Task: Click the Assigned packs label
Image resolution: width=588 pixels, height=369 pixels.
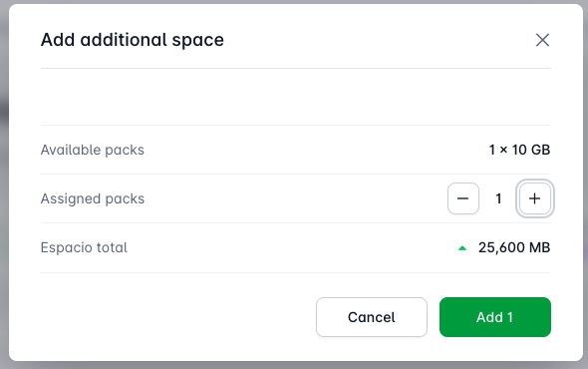Action: click(x=93, y=198)
